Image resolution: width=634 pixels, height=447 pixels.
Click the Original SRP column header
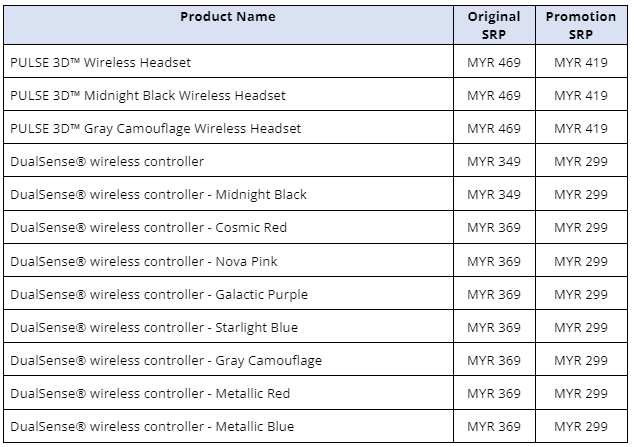[x=494, y=24]
